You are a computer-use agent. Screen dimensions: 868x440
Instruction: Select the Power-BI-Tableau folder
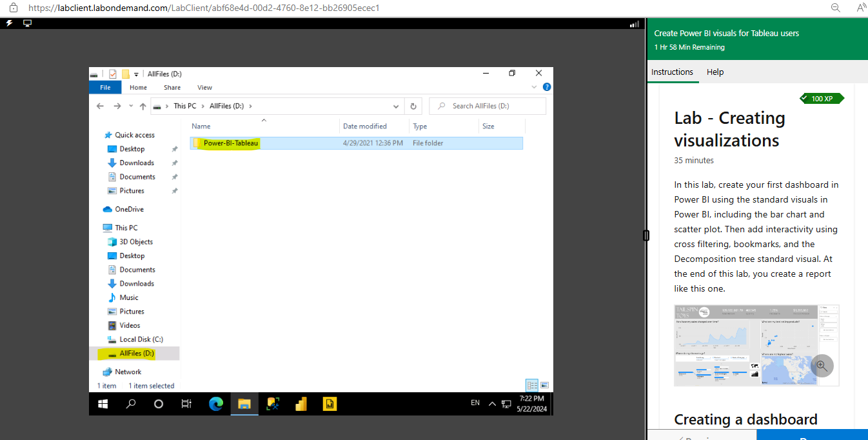(x=356, y=143)
